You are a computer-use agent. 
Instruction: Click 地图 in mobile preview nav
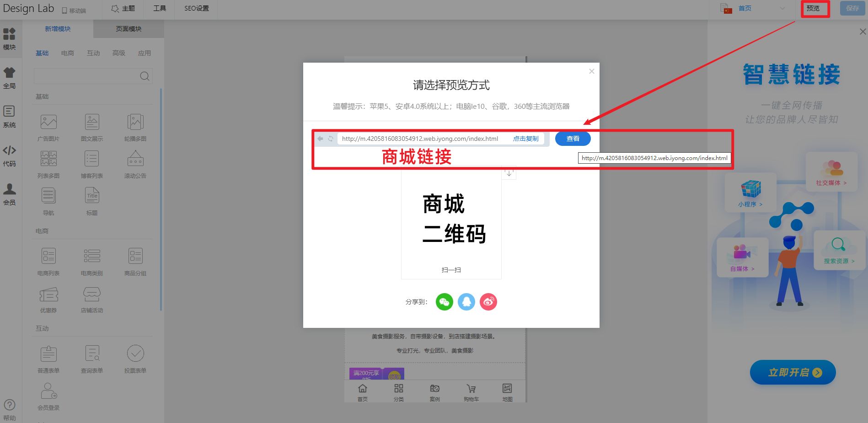[507, 392]
